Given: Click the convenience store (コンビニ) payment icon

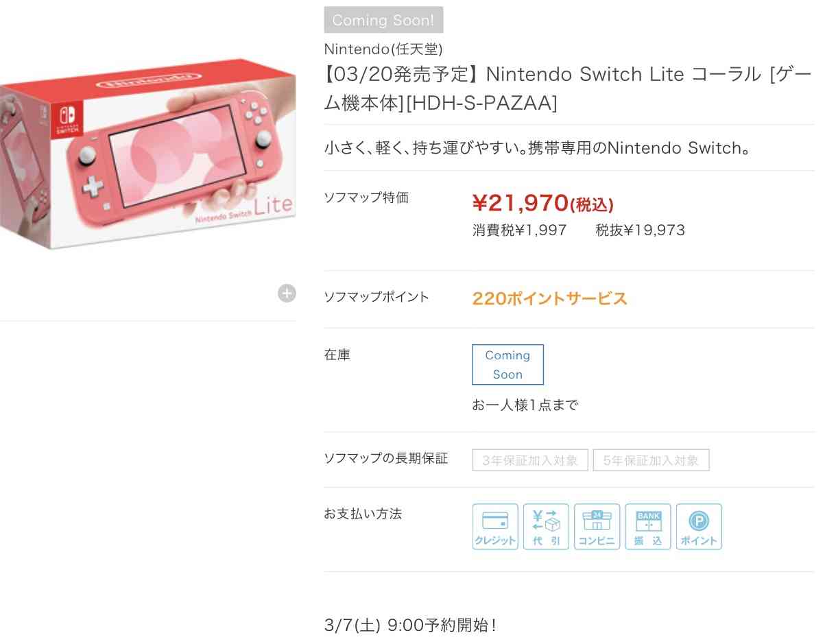Looking at the screenshot, I should 597,527.
